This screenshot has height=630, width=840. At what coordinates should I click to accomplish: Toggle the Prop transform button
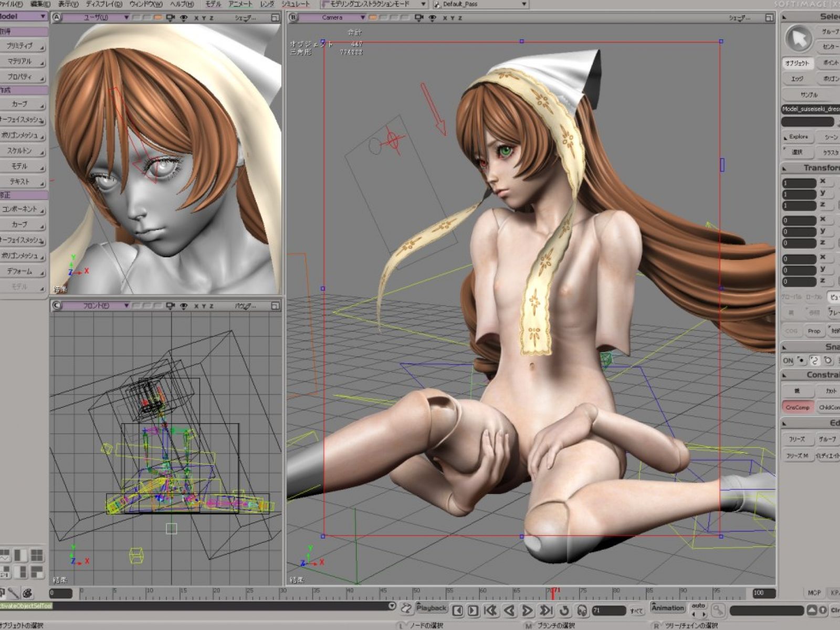coord(814,331)
